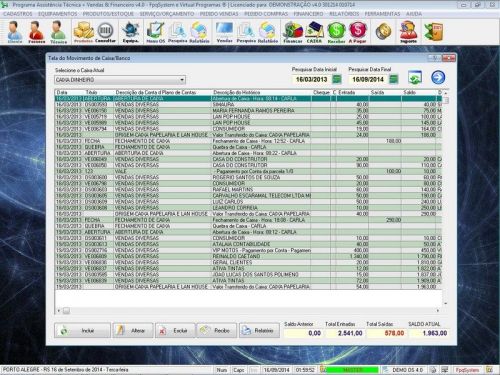500x375 pixels.
Task: Select the ROGERIO SANTOS DE SOUZA row
Action: (x=248, y=177)
